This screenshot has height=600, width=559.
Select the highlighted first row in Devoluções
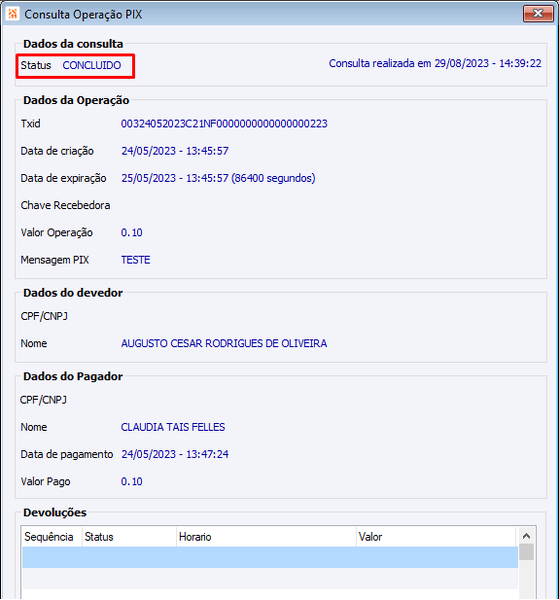point(270,557)
